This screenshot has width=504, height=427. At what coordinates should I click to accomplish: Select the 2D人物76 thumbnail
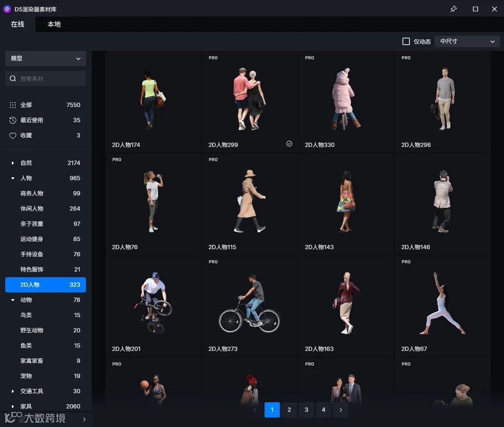coord(153,204)
